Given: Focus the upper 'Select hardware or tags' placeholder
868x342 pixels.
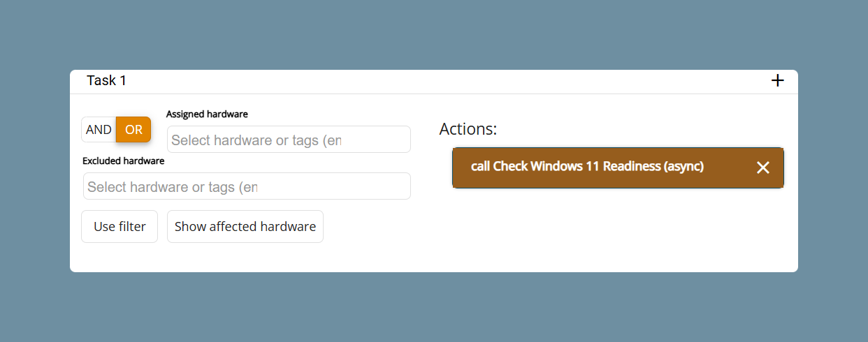Looking at the screenshot, I should pos(256,140).
